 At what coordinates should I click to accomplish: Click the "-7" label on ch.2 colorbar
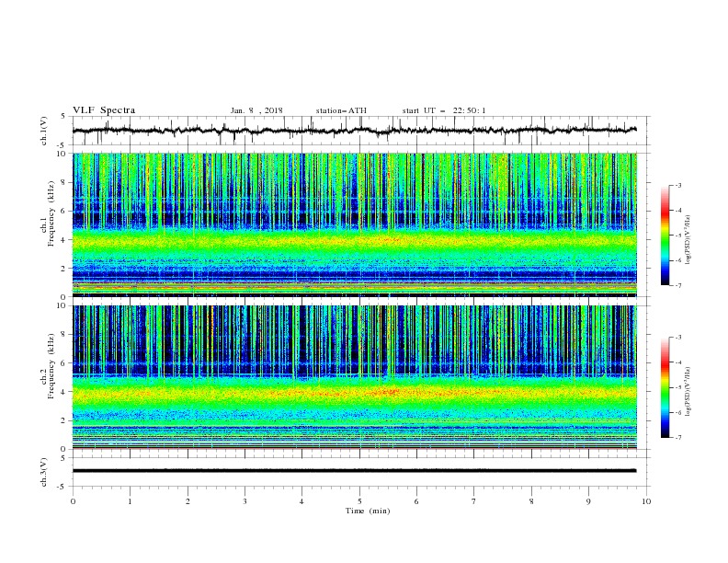(677, 438)
